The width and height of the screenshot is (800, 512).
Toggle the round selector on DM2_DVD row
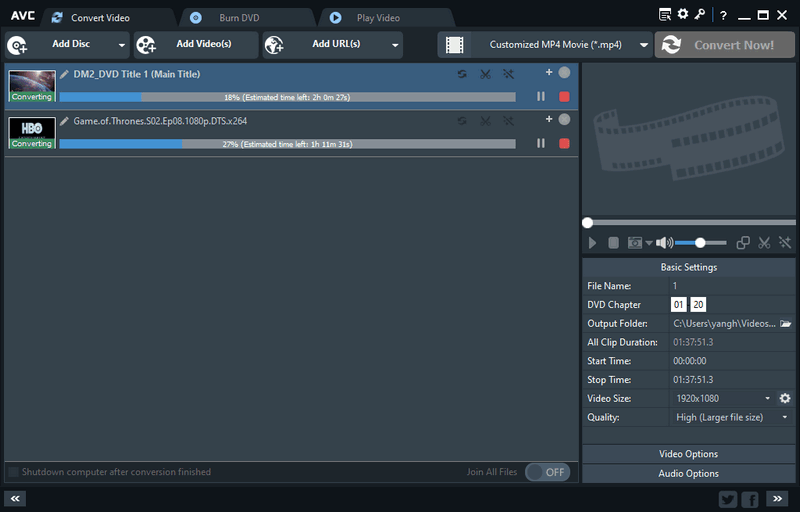coord(564,72)
